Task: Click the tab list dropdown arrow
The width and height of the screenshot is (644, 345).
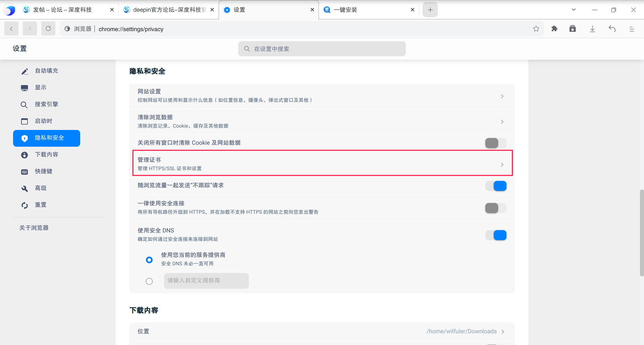Action: 574,10
